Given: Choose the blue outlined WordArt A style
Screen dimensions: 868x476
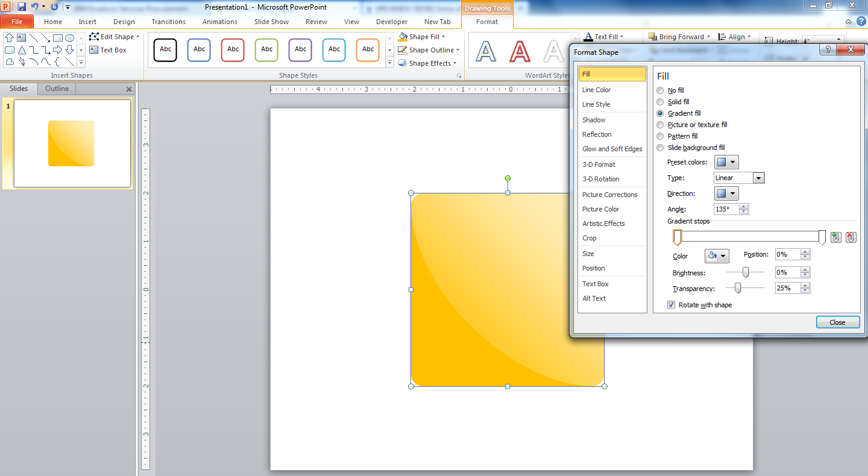Looking at the screenshot, I should [486, 52].
